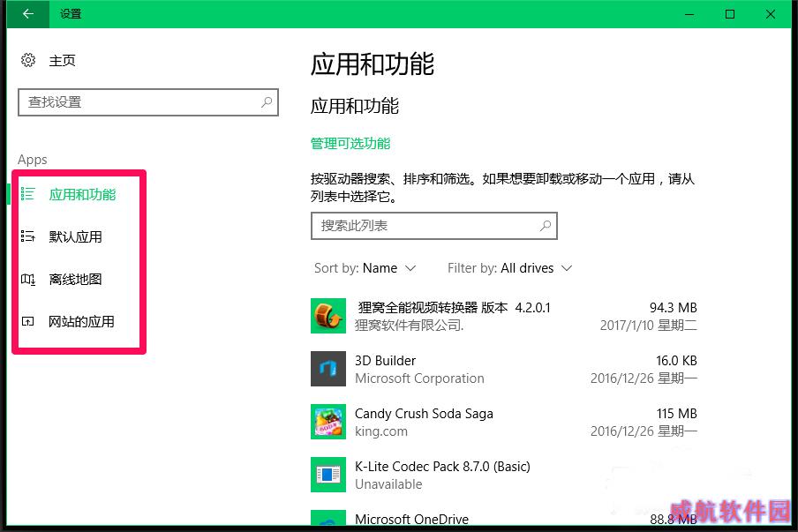Click the 默认应用 sidebar icon
This screenshot has height=532, width=798.
point(28,236)
